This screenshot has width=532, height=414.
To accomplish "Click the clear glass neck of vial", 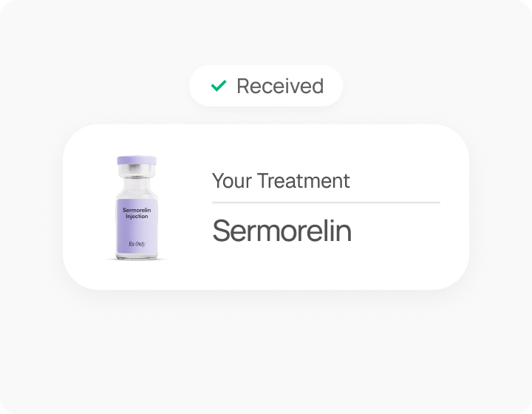I will coord(137,185).
